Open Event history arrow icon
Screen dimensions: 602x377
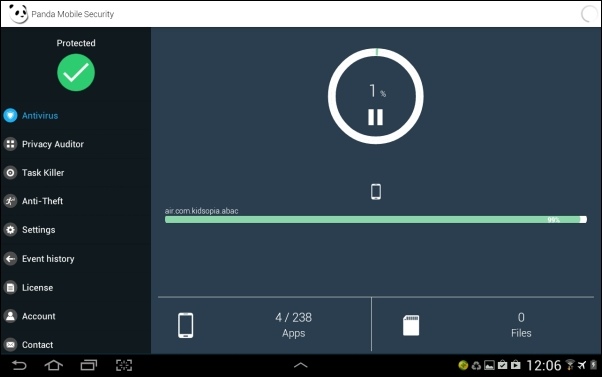[10, 259]
